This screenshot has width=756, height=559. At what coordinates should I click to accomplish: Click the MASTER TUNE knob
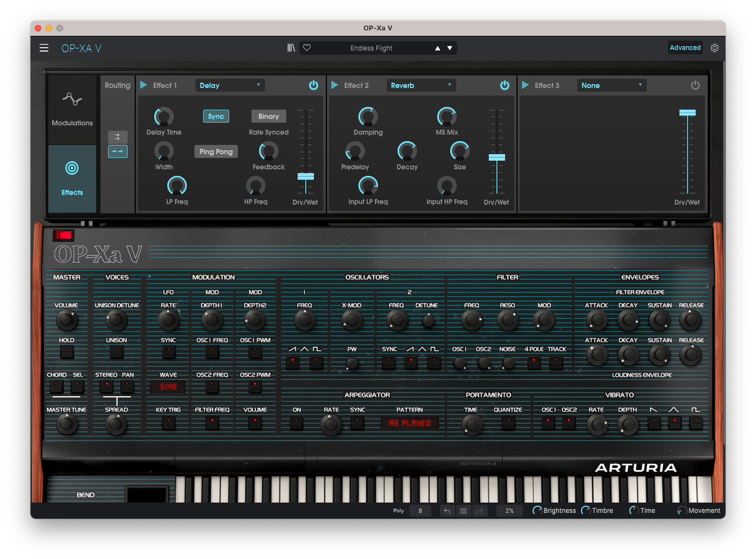pos(67,424)
